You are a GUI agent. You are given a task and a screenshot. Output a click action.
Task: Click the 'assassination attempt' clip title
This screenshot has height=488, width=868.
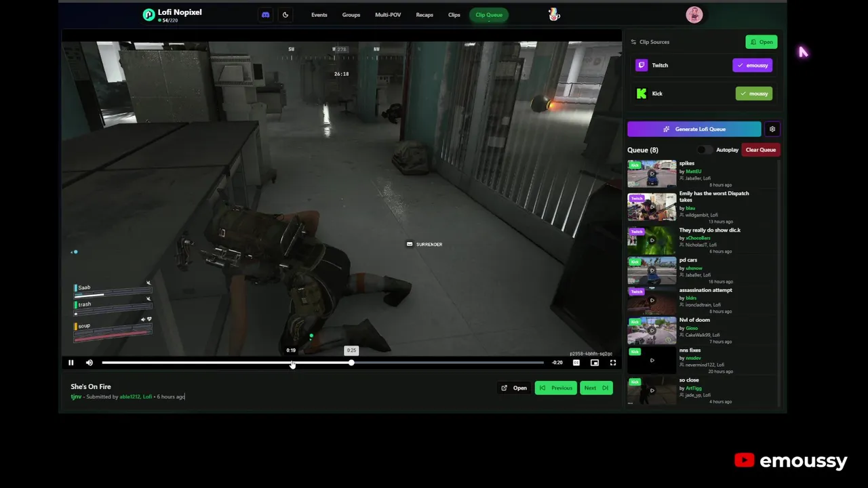(706, 290)
